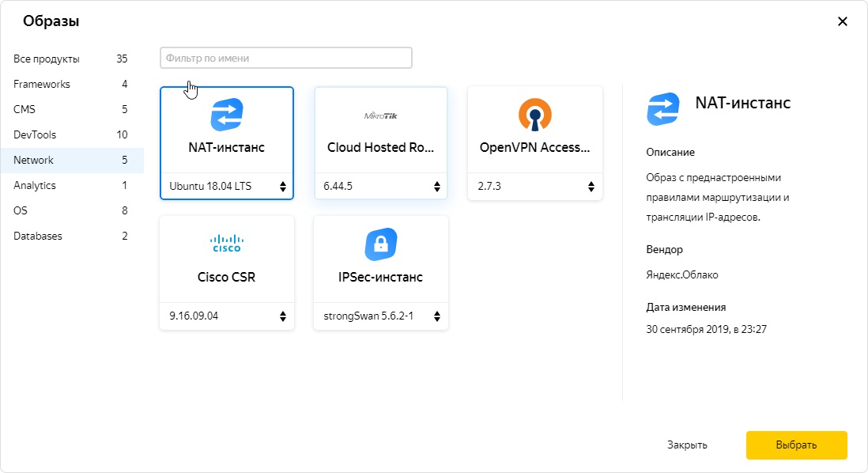
Task: Select the DevTools category
Action: 71,134
